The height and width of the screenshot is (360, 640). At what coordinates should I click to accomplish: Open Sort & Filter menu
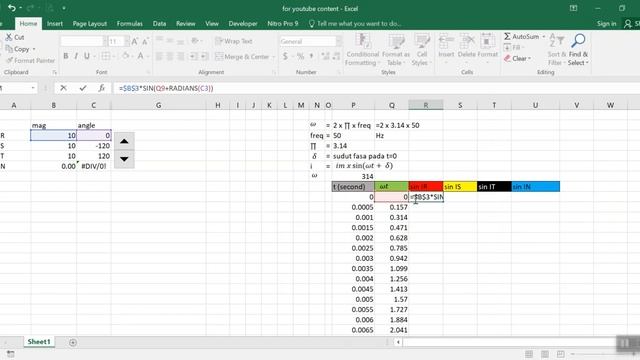pos(557,50)
